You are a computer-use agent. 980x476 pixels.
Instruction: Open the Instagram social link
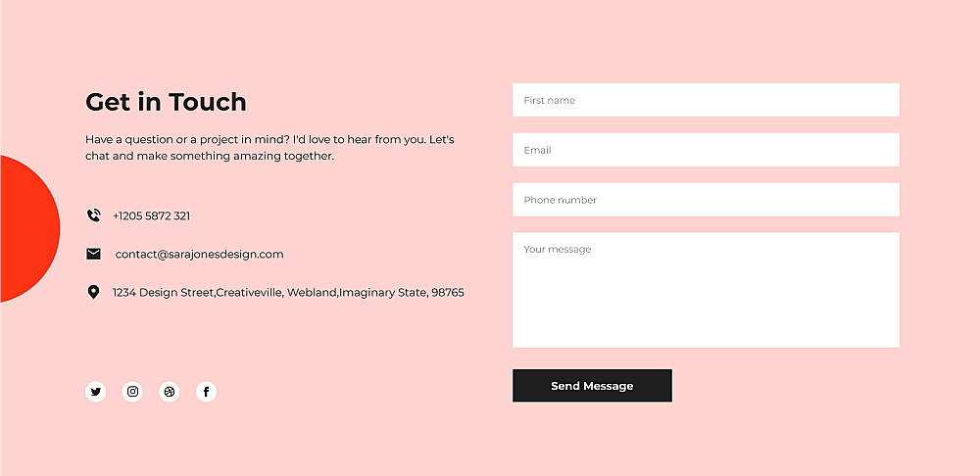tap(132, 392)
